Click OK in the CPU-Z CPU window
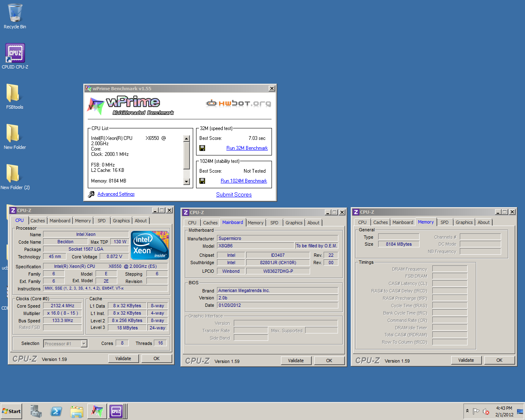Image resolution: width=525 pixels, height=420 pixels. 156,358
